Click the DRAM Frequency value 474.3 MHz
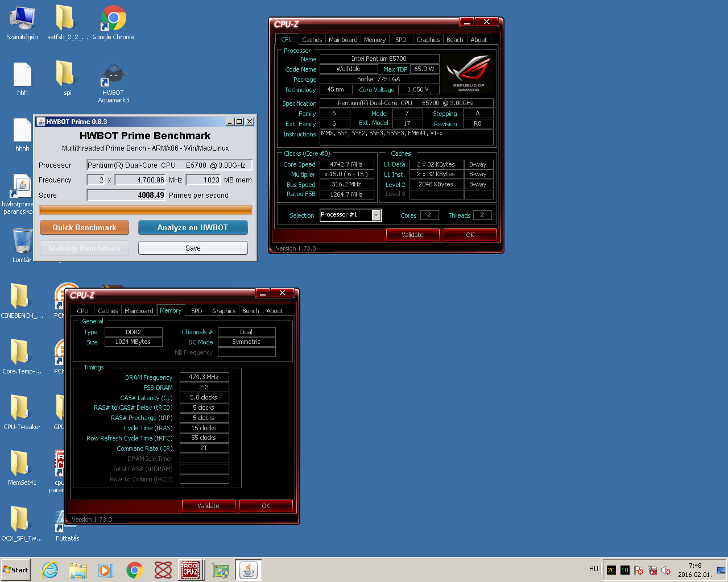728x582 pixels. (x=204, y=377)
